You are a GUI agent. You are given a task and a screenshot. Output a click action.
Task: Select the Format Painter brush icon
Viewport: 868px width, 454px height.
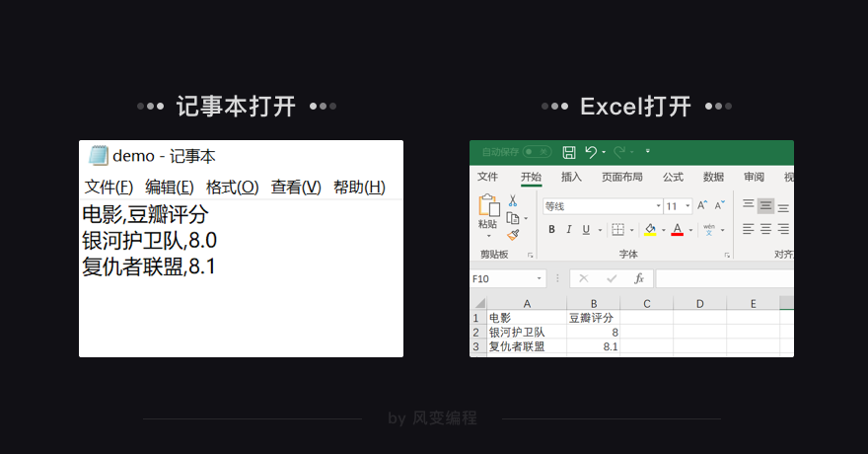(x=513, y=235)
